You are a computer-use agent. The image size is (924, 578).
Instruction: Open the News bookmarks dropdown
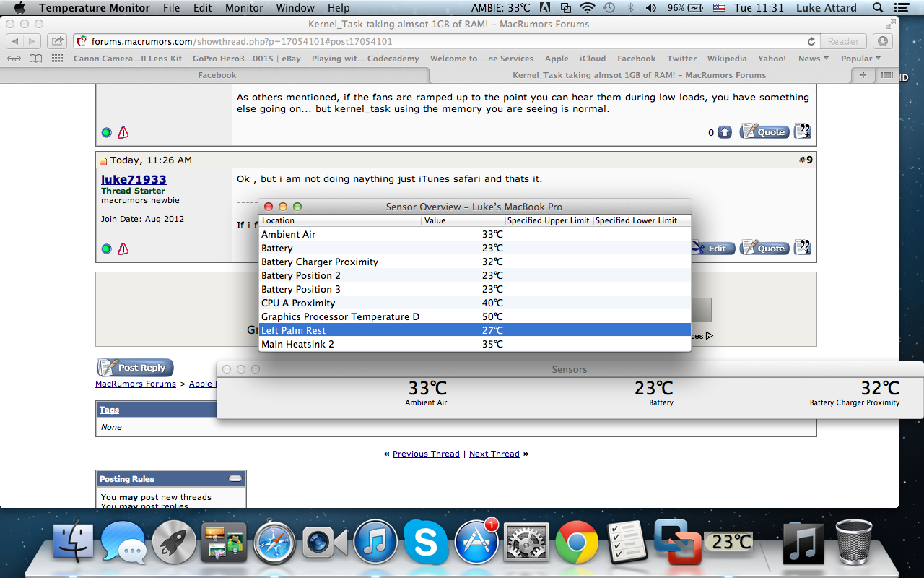814,59
